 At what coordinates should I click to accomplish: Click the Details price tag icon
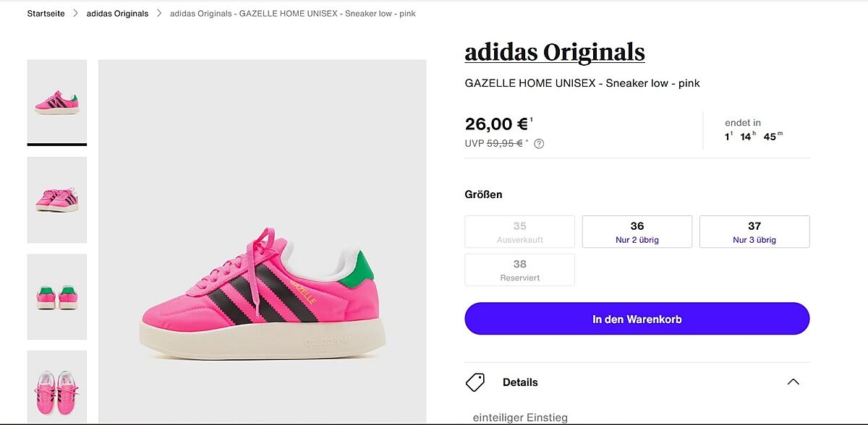coord(475,382)
